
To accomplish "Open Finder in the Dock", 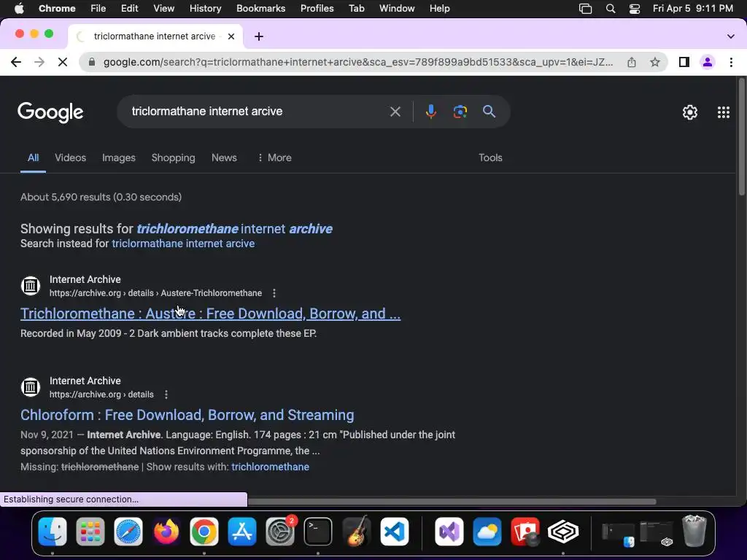I will tap(53, 532).
